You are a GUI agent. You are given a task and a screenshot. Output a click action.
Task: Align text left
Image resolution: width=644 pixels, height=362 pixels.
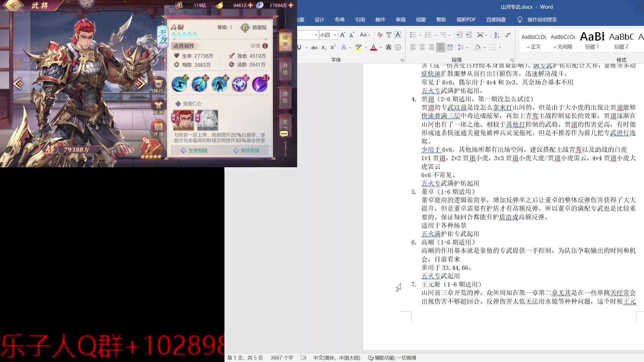pos(413,48)
